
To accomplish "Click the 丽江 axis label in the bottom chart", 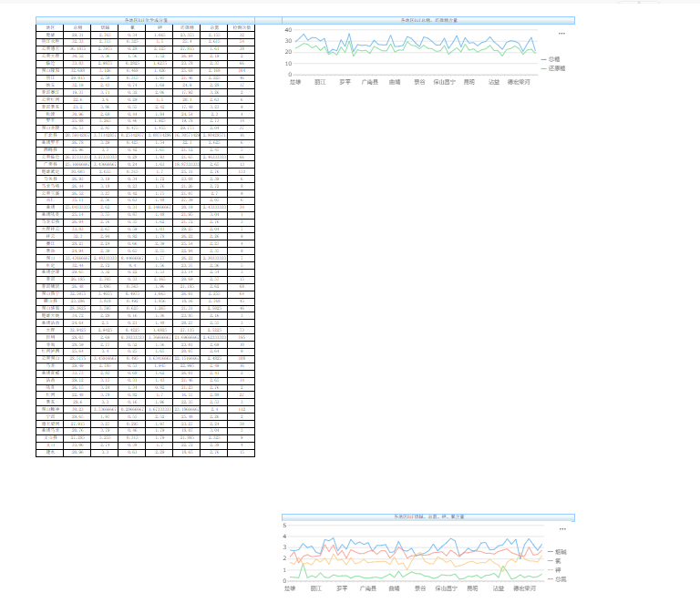I will 316,588.
